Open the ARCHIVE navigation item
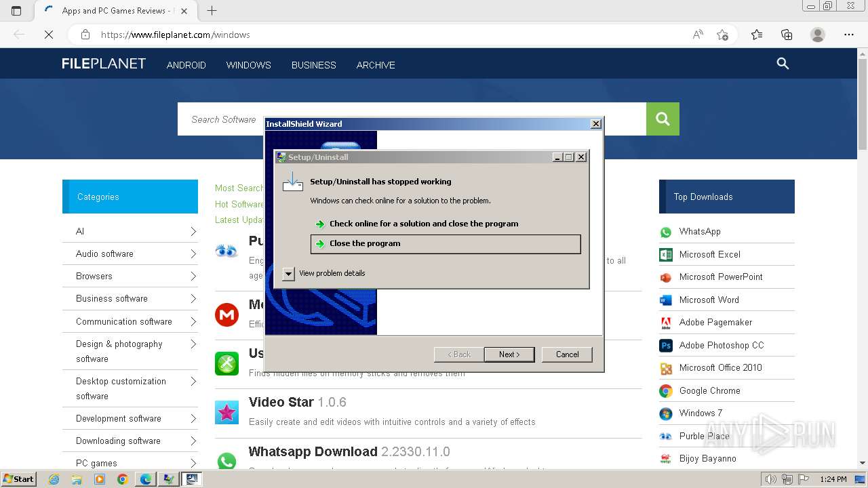The image size is (868, 488). coord(376,65)
